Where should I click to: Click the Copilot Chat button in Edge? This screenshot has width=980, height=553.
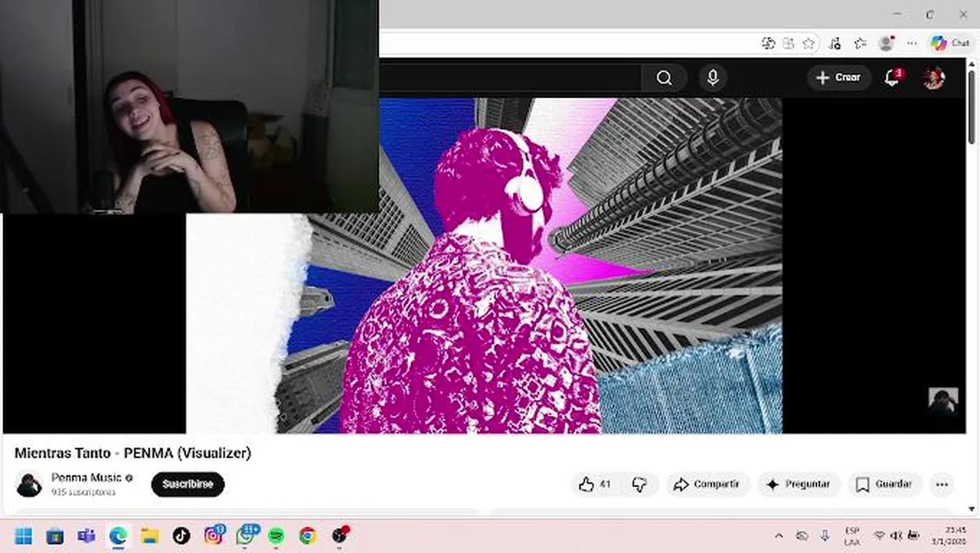[951, 44]
